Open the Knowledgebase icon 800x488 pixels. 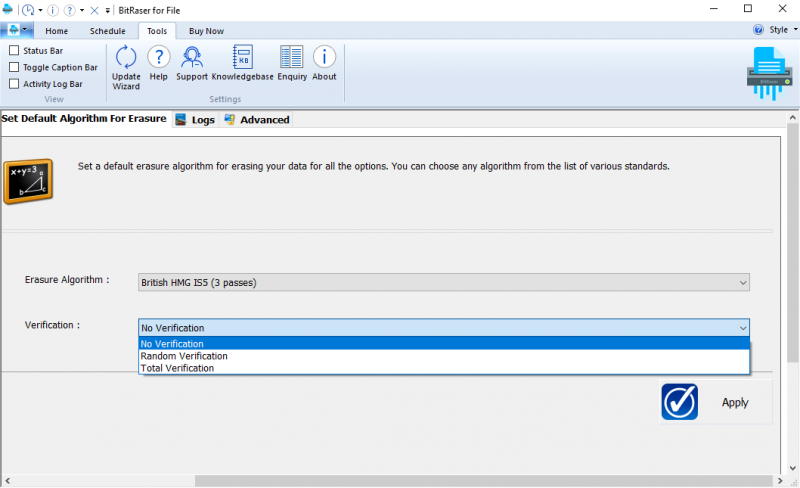point(242,57)
